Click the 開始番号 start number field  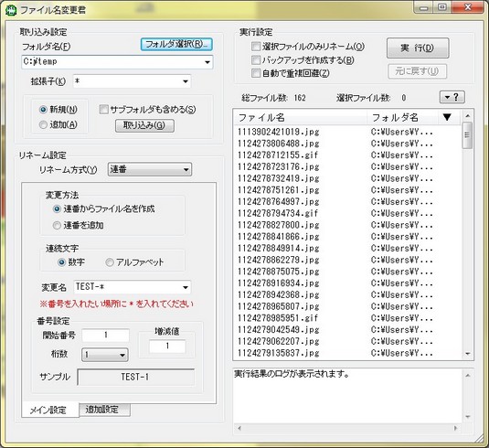point(105,335)
